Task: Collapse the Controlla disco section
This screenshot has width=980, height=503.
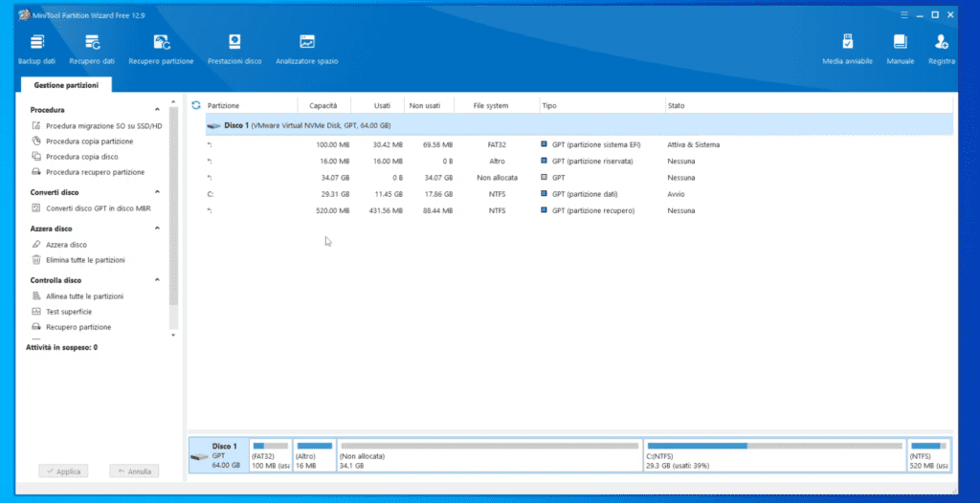Action: 158,280
